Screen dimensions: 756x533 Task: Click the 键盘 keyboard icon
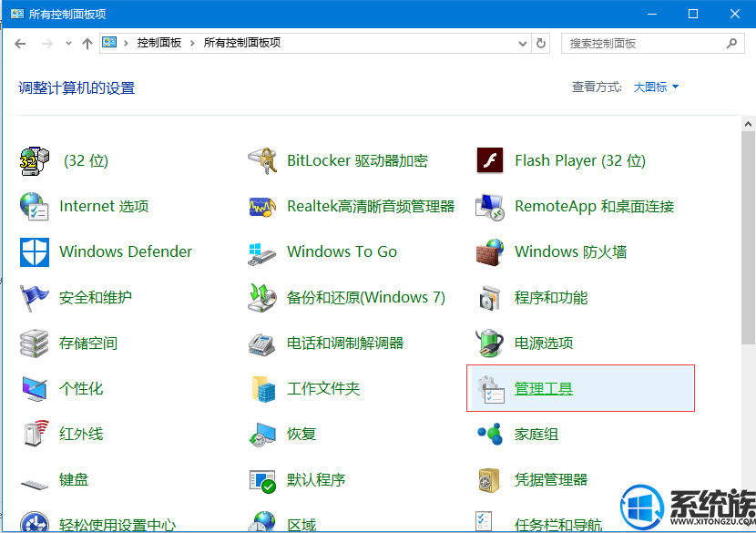tap(35, 484)
